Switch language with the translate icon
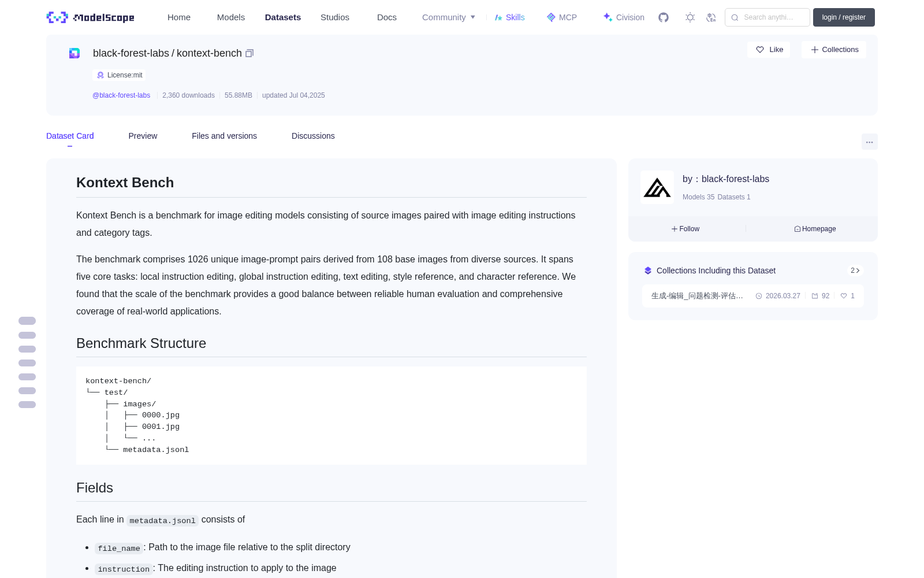 click(711, 17)
